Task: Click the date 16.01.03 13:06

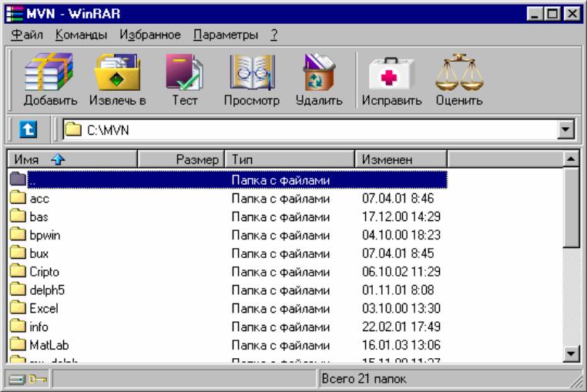Action: click(x=401, y=345)
